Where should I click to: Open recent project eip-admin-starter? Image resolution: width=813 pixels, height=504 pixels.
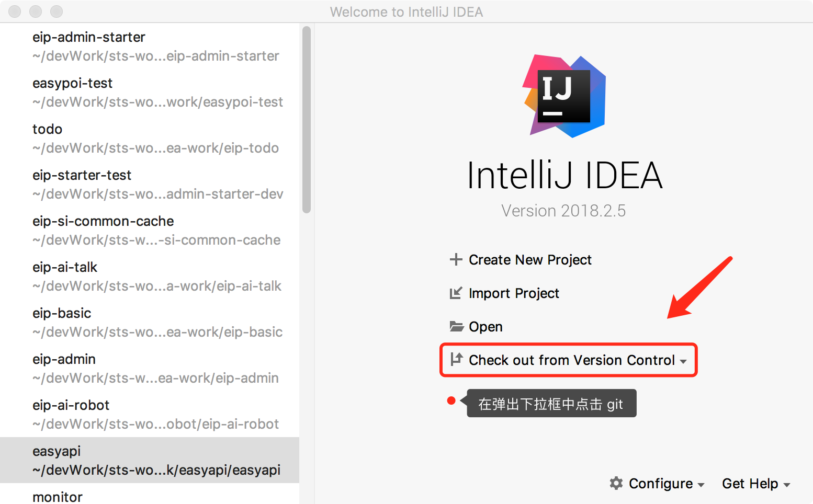click(x=150, y=46)
